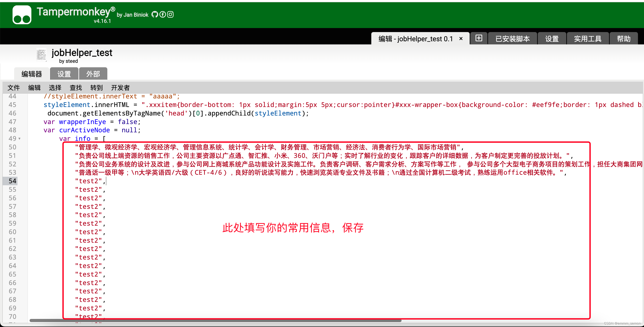Open the Facebook icon link
Image resolution: width=644 pixels, height=327 pixels.
tap(163, 15)
